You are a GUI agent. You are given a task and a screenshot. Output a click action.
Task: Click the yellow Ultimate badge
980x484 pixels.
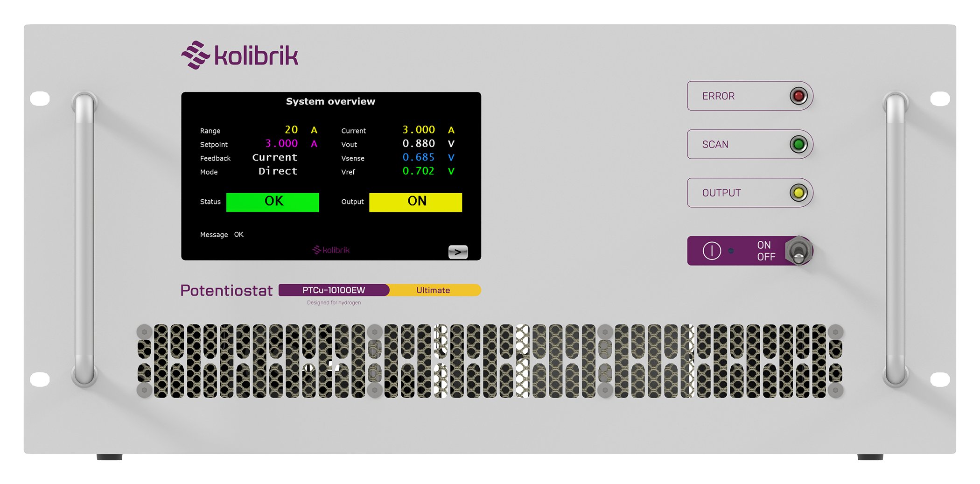[433, 290]
